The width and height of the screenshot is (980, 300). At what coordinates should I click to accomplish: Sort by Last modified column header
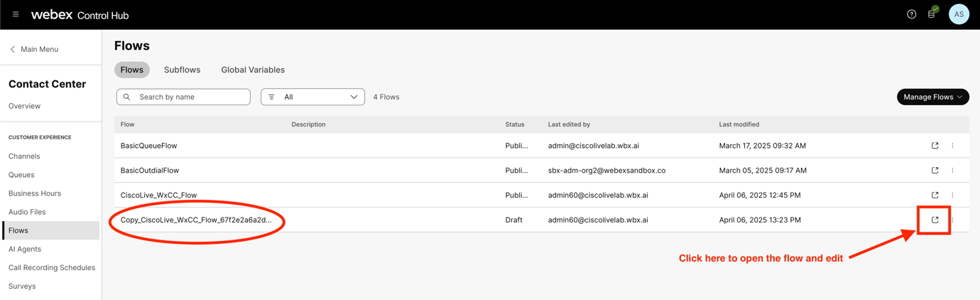[739, 124]
